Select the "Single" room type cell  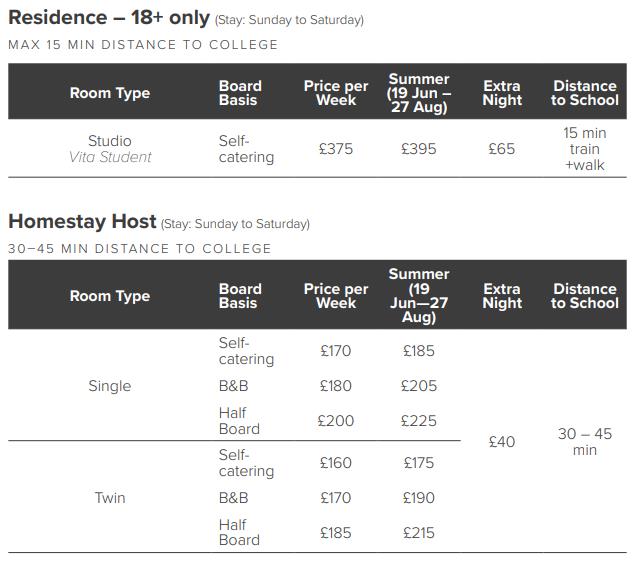[x=110, y=386]
